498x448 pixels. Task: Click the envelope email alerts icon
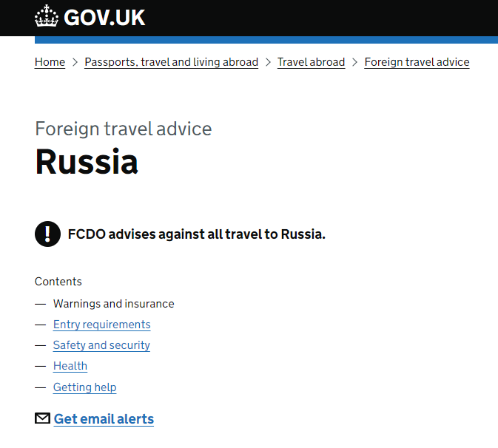click(43, 418)
